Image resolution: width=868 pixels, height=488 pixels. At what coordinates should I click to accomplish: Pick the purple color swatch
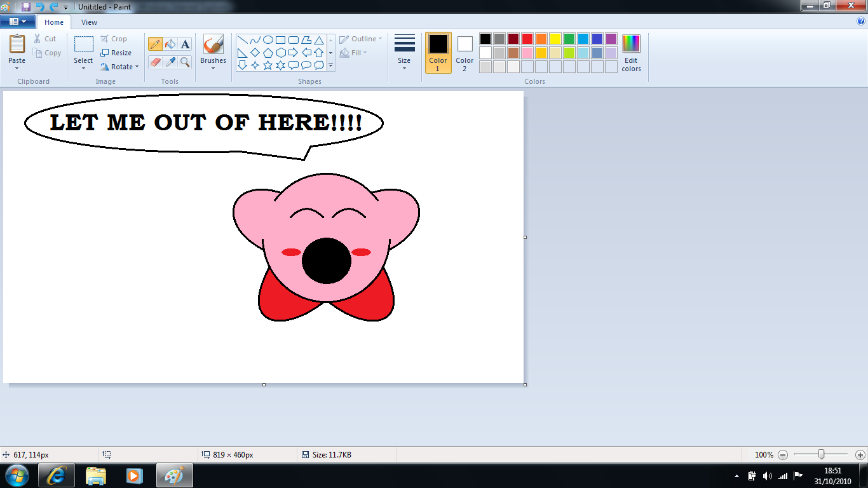[x=611, y=39]
